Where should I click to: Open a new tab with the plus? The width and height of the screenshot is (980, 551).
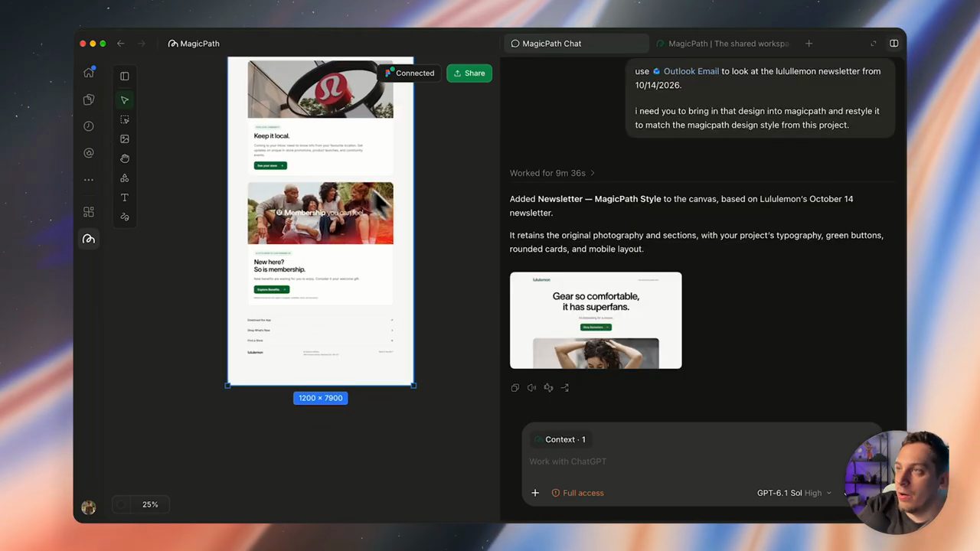click(808, 44)
